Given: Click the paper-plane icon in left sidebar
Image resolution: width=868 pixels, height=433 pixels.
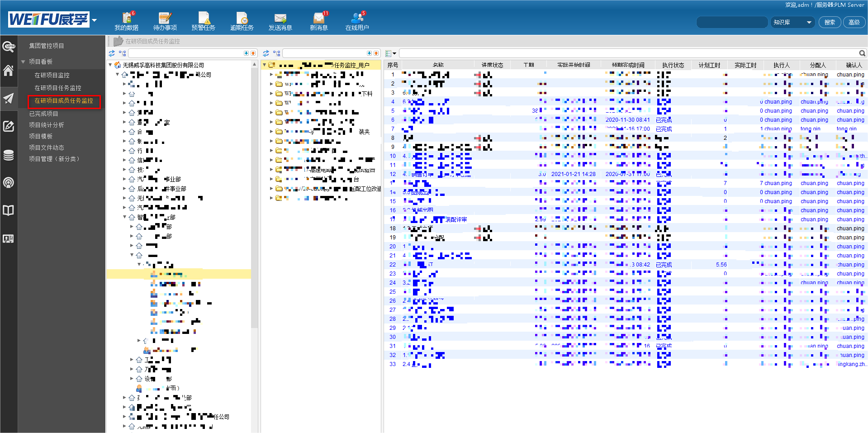Looking at the screenshot, I should coord(9,98).
